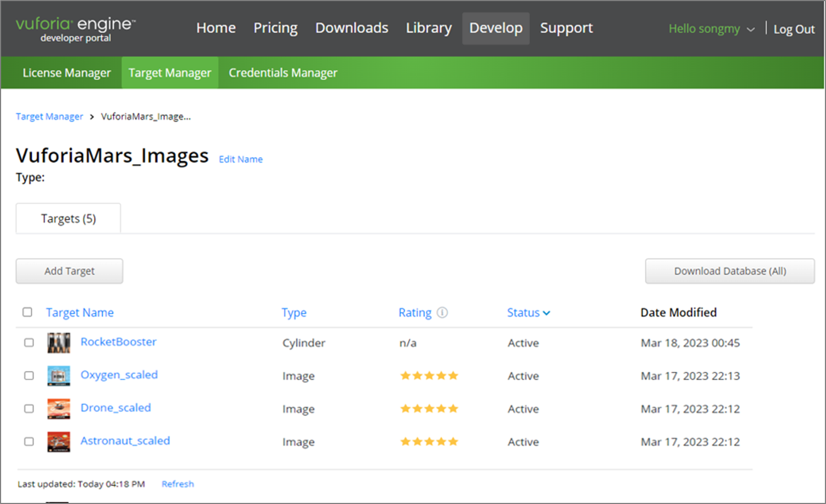The width and height of the screenshot is (826, 504).
Task: Click the Oxygen_scaled five-star rating
Action: pyautogui.click(x=429, y=375)
